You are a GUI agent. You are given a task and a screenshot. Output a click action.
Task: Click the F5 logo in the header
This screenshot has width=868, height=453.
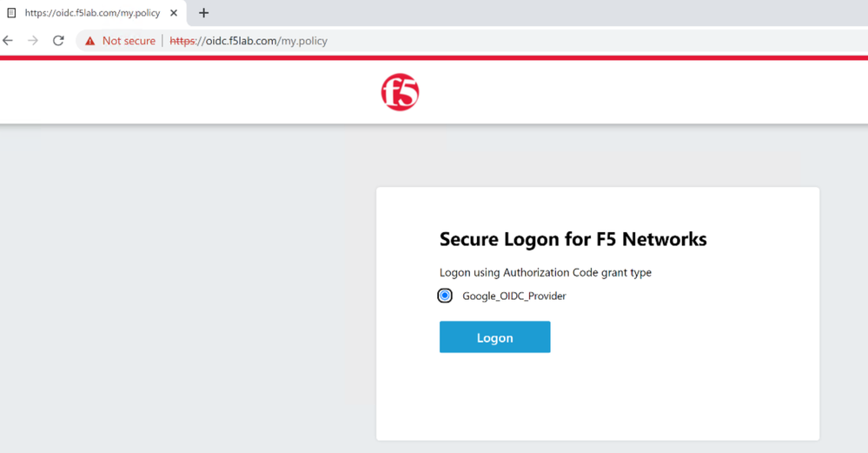pos(400,92)
